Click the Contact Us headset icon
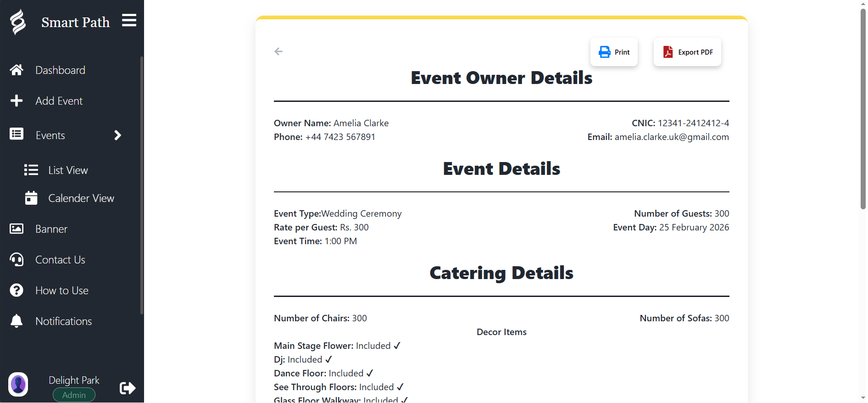868x403 pixels. click(x=17, y=259)
